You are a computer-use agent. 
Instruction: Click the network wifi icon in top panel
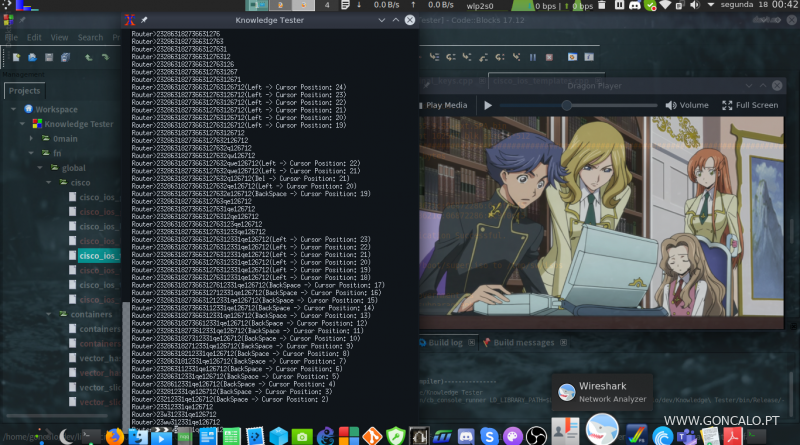coord(665,5)
